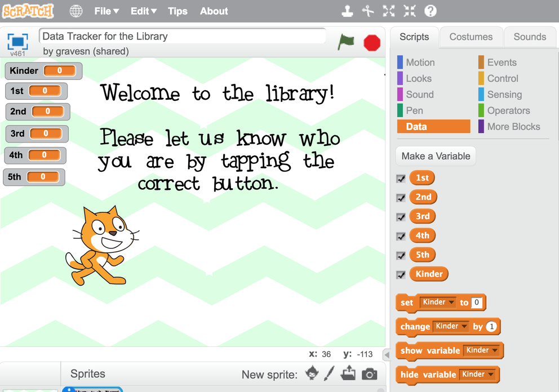The width and height of the screenshot is (559, 392).
Task: Collapse the stage with the small arrow
Action: pos(387,355)
